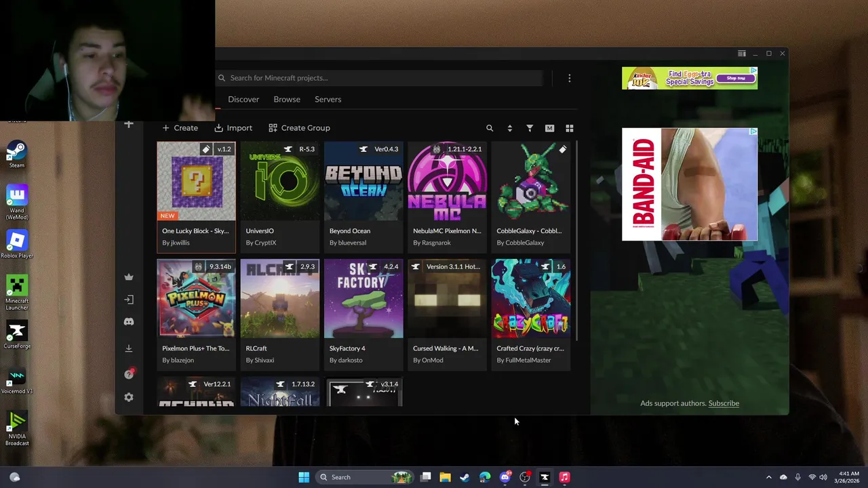868x488 pixels.
Task: Open the UniversIO modpack thumbnail
Action: click(x=279, y=181)
